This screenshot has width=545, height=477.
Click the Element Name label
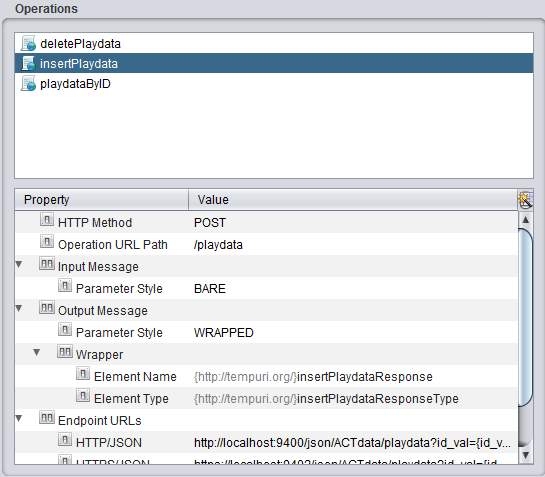pos(135,377)
